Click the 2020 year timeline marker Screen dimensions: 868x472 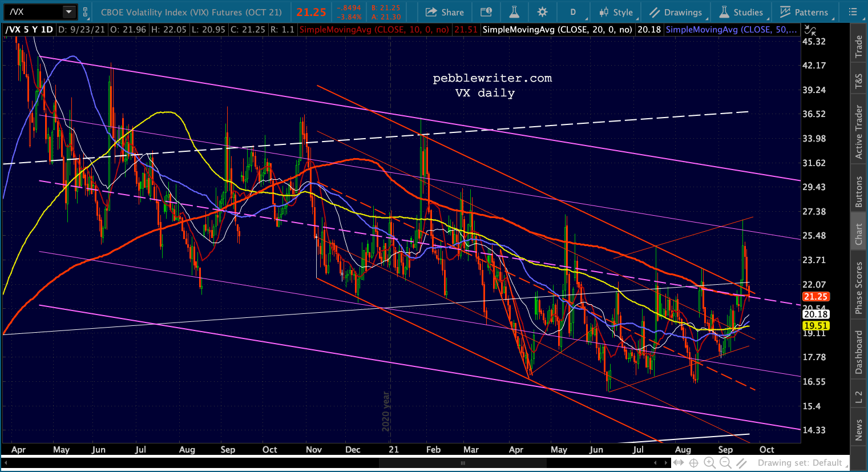point(386,412)
